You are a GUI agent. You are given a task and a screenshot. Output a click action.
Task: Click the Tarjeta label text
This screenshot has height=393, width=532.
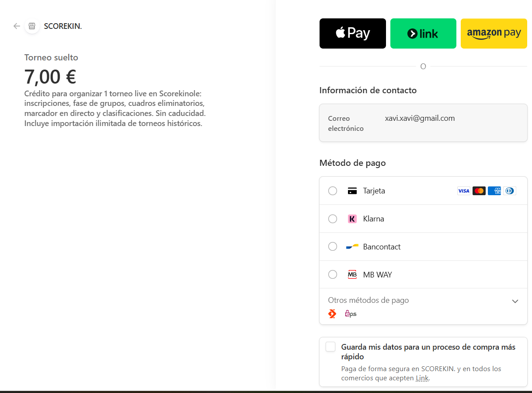point(374,191)
